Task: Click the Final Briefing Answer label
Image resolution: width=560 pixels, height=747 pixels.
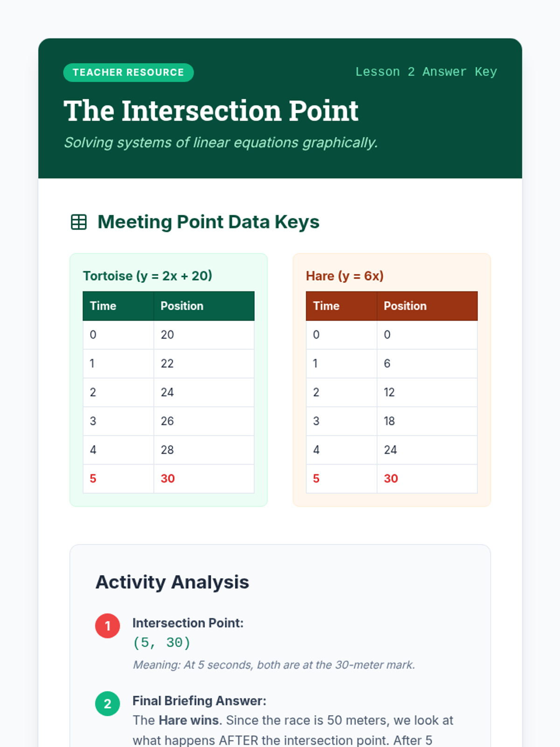Action: pos(199,701)
